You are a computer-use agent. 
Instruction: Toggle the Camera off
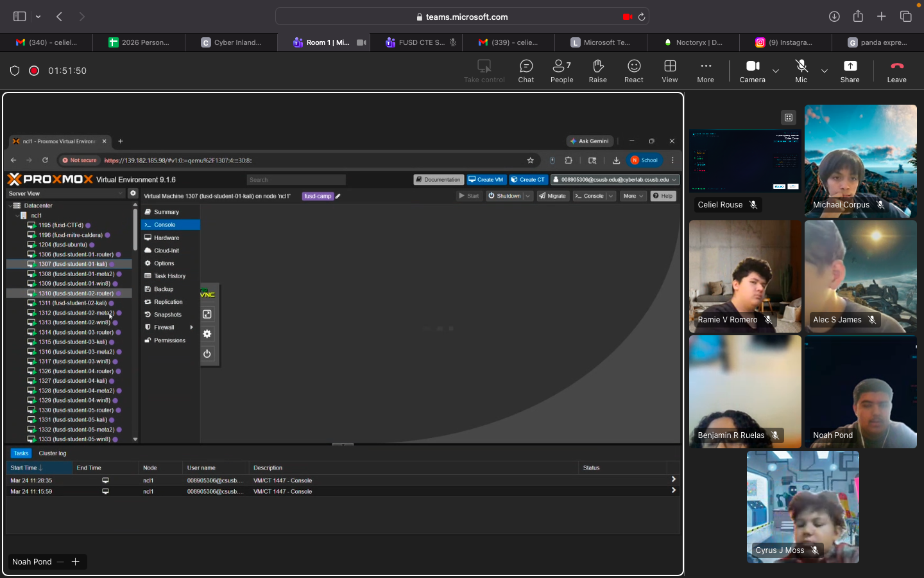click(752, 71)
